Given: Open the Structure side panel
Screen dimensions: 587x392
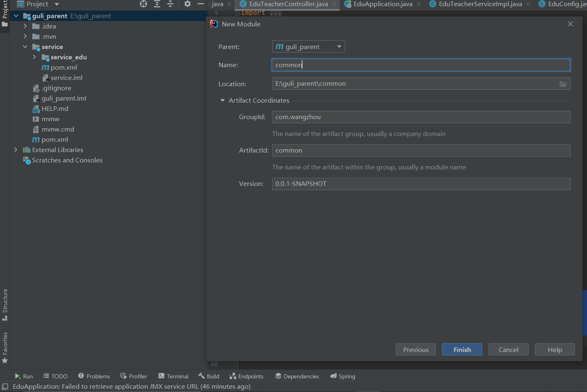Looking at the screenshot, I should [5, 305].
